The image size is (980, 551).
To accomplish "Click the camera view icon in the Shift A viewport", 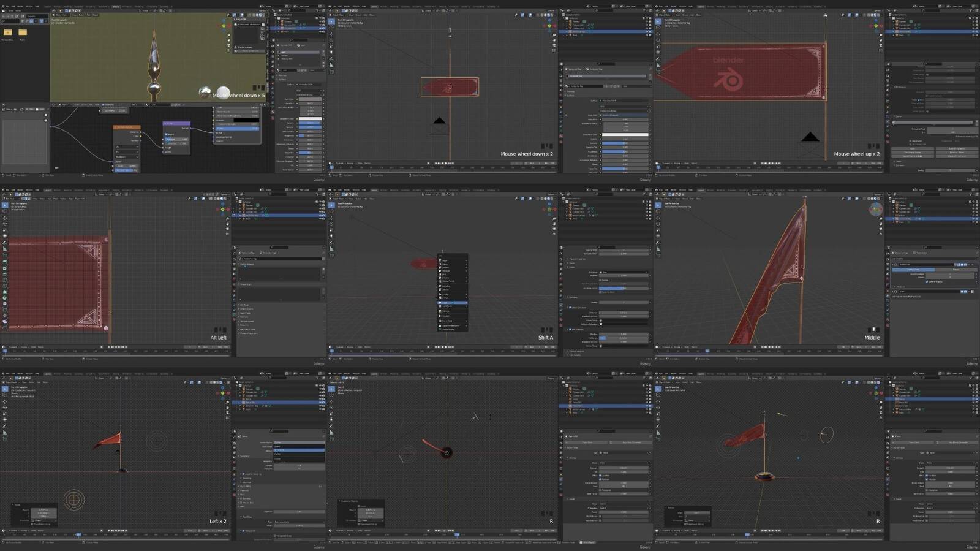I will click(x=554, y=229).
